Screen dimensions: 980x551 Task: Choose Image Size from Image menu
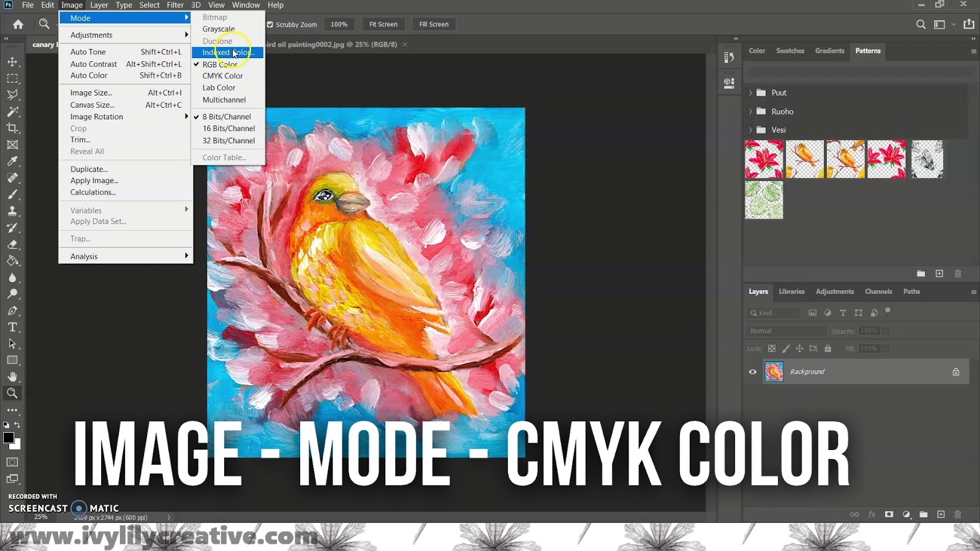click(126, 93)
